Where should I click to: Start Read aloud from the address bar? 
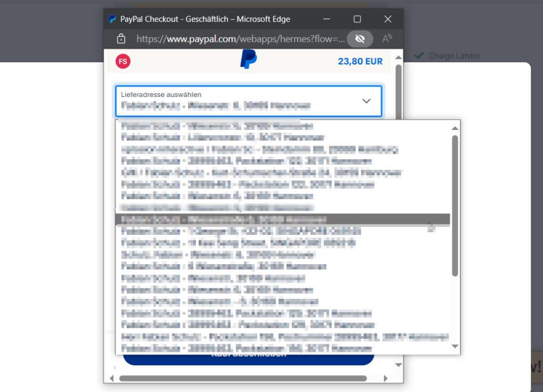click(387, 38)
